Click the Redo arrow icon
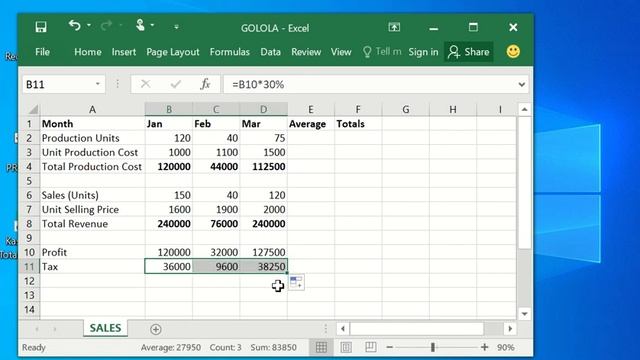Viewport: 640px width, 360px height. (106, 26)
